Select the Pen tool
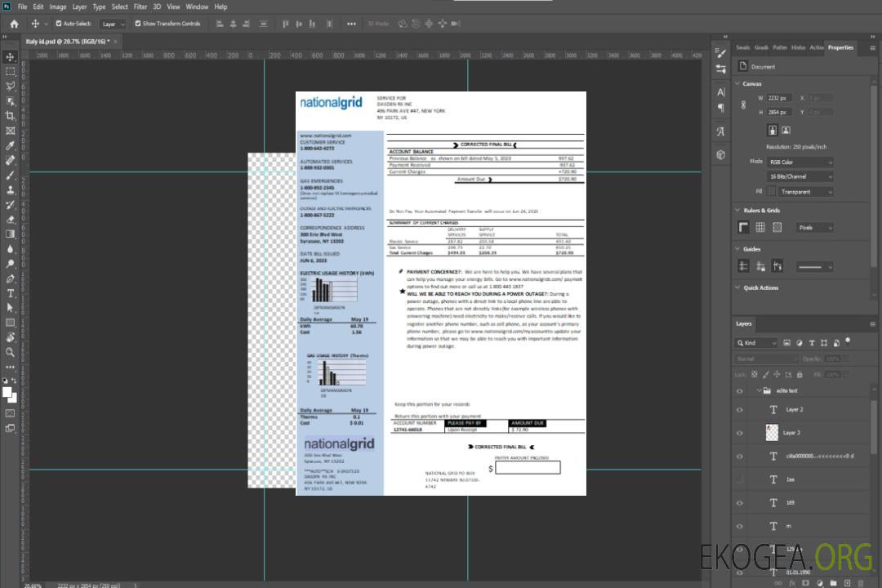 (10, 278)
